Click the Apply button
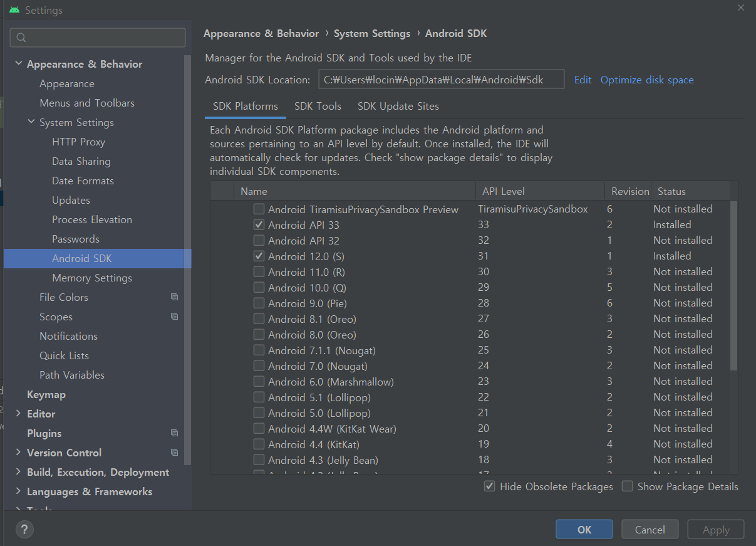The width and height of the screenshot is (756, 546). click(716, 530)
